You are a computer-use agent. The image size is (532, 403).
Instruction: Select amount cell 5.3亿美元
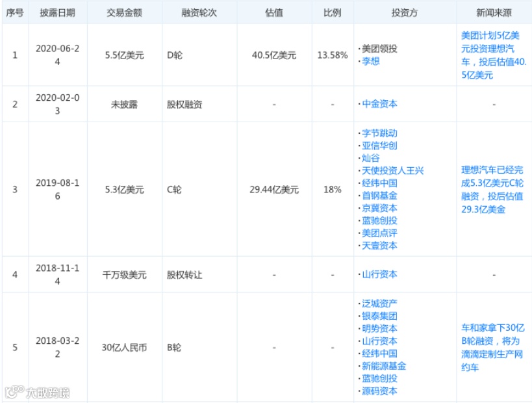click(124, 189)
